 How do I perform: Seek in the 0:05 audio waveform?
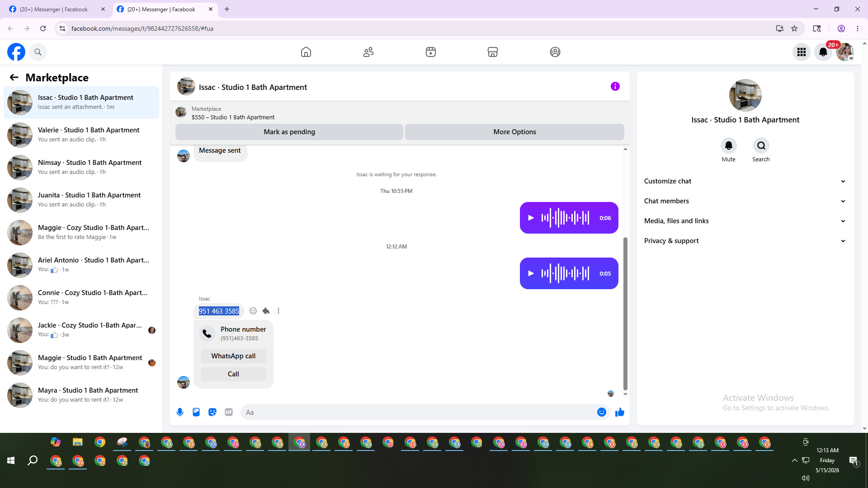coord(565,273)
